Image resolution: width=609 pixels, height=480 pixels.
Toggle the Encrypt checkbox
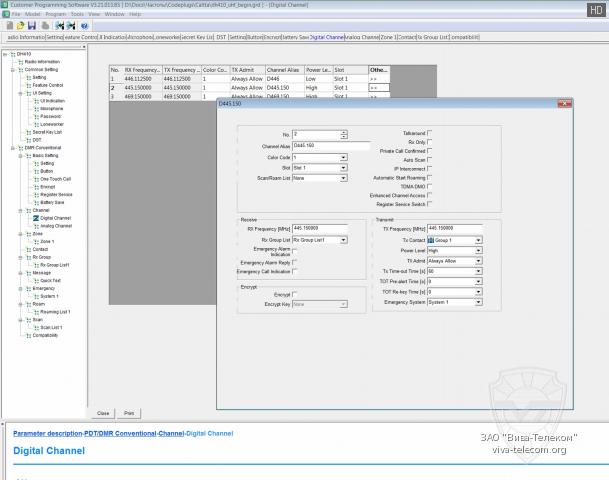295,294
